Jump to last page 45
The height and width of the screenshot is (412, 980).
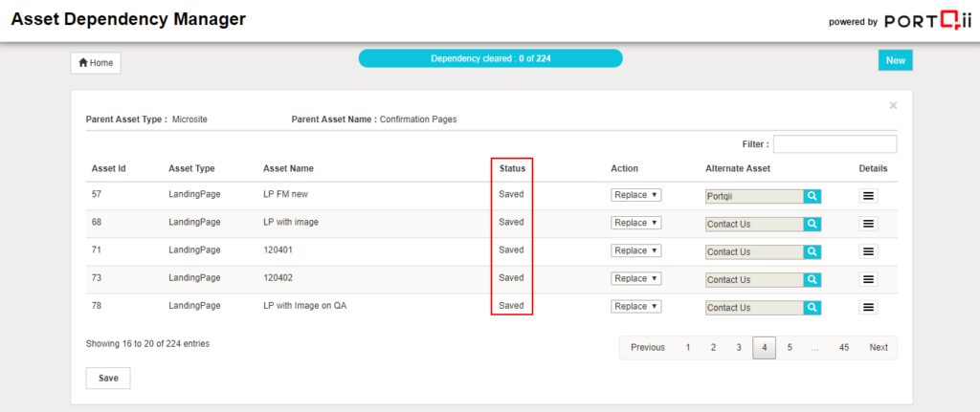pyautogui.click(x=844, y=348)
